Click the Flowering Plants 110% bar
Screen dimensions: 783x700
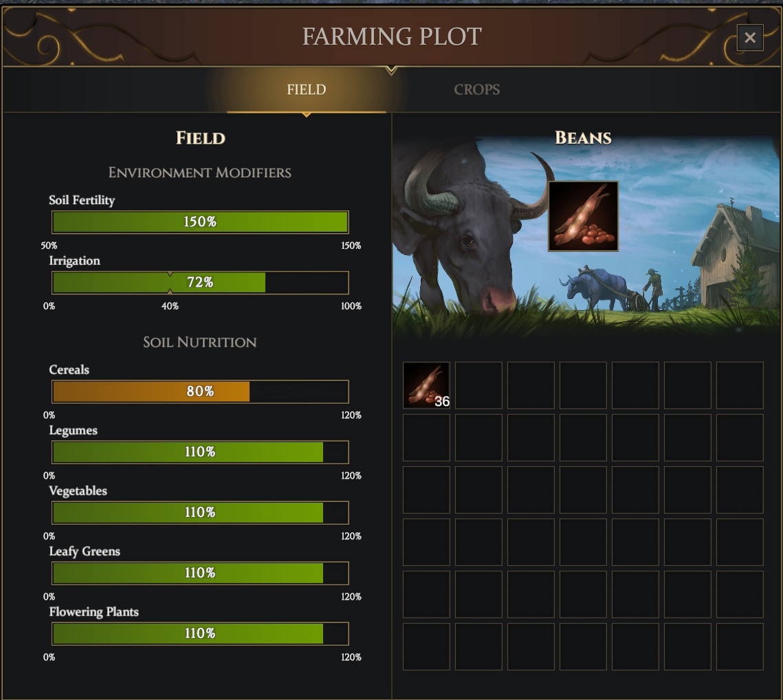click(200, 633)
